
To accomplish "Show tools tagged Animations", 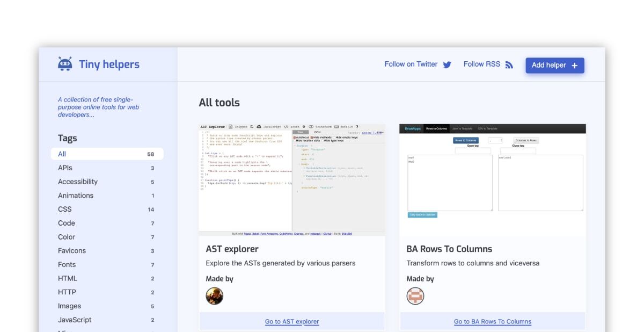I will [107, 196].
